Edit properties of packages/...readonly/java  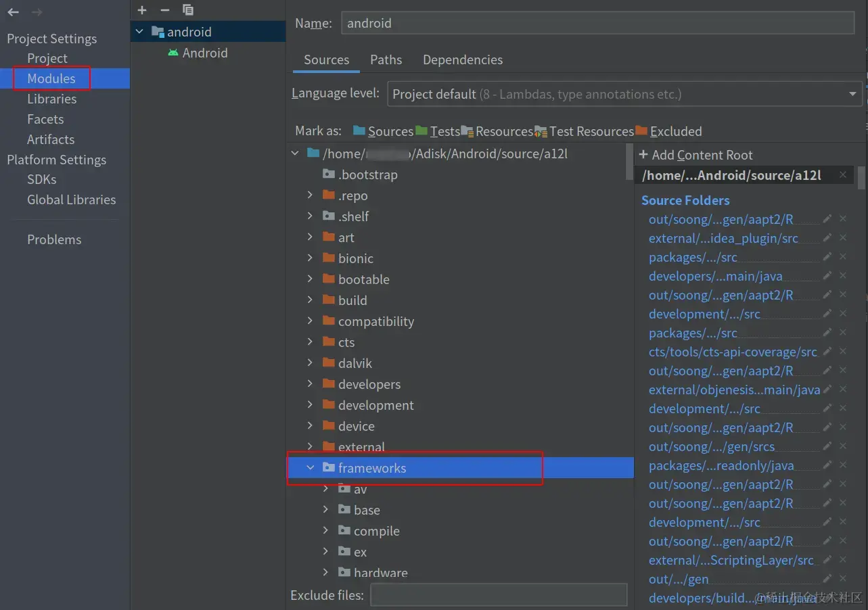coord(827,465)
